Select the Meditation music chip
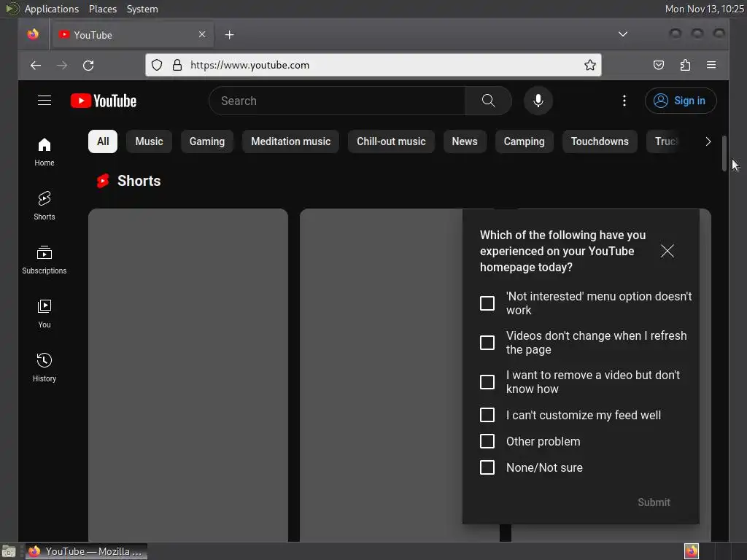 [x=290, y=141]
